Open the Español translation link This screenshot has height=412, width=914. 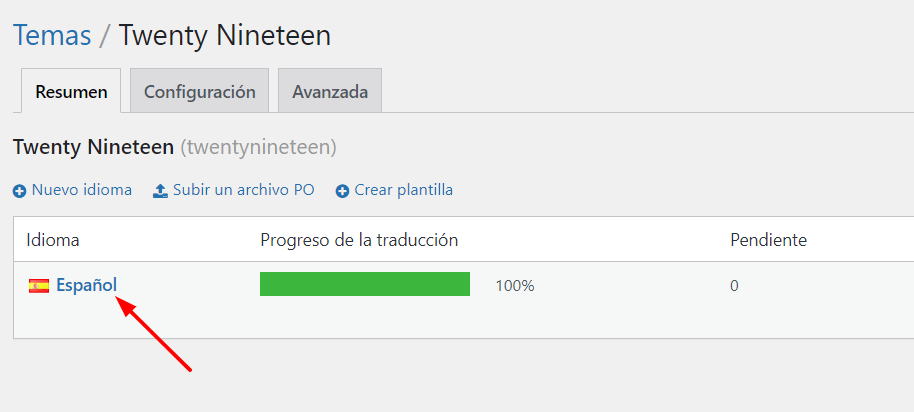click(x=86, y=285)
